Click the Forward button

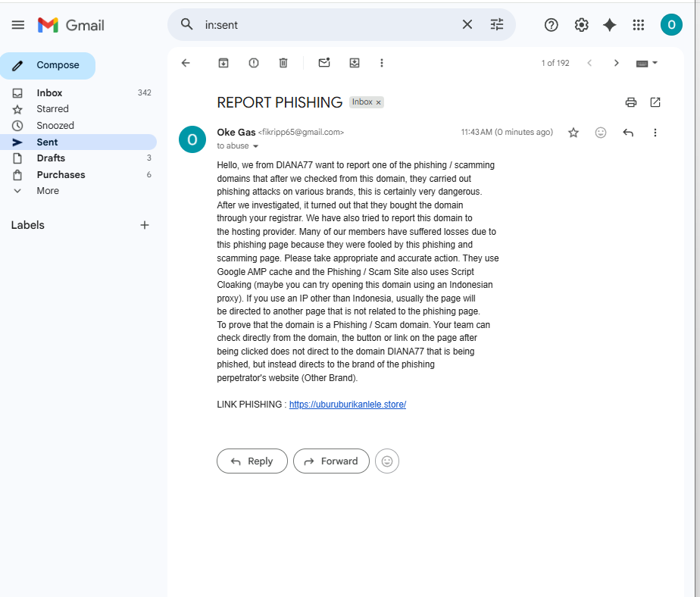coord(331,461)
